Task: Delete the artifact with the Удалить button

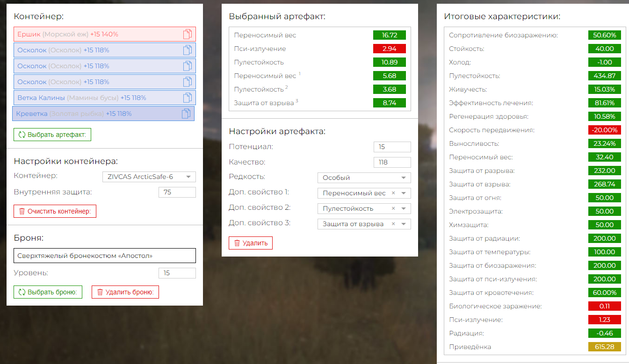Action: [251, 243]
